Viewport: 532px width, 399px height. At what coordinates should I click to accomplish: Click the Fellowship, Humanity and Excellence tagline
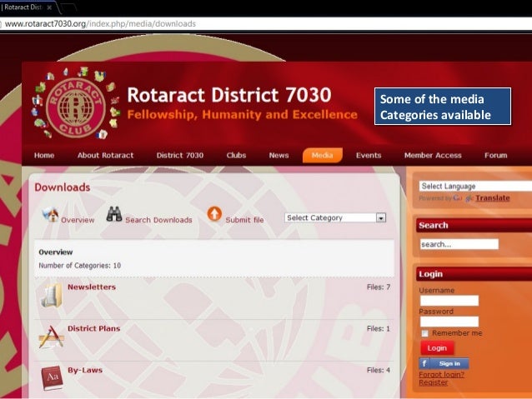coord(243,115)
